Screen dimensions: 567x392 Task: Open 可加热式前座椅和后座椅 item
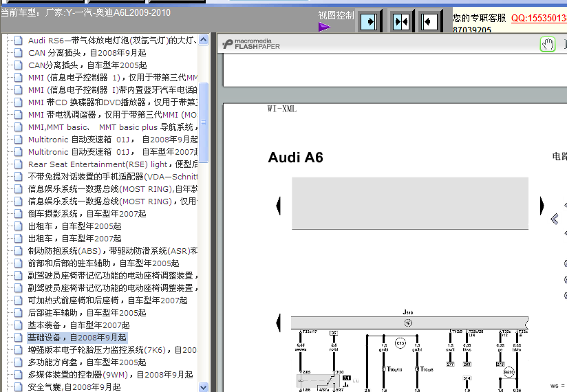(108, 301)
